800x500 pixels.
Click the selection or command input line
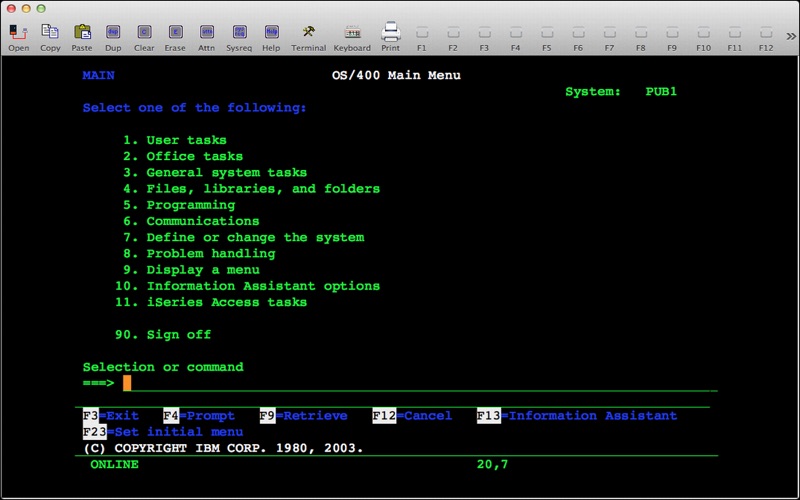click(420, 383)
